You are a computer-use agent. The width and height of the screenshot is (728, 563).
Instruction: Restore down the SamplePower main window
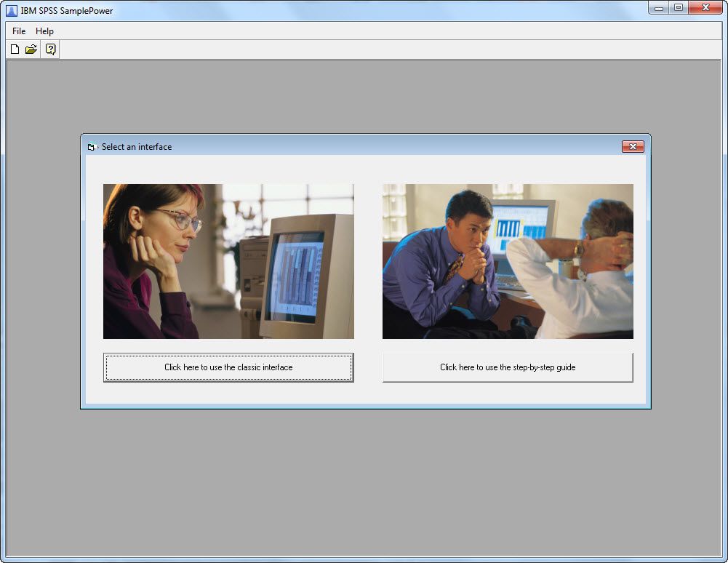pyautogui.click(x=679, y=8)
